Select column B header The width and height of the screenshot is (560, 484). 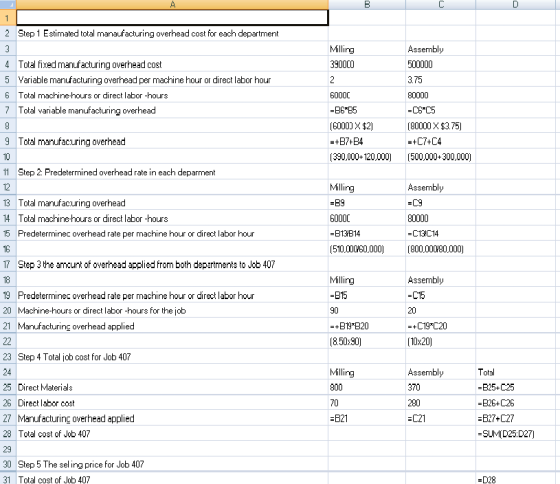coord(367,4)
